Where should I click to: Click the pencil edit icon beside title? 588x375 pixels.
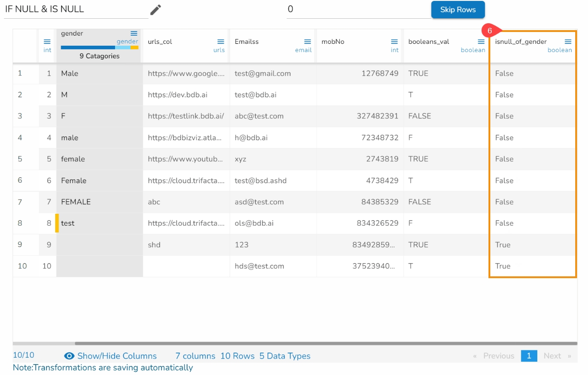click(156, 10)
